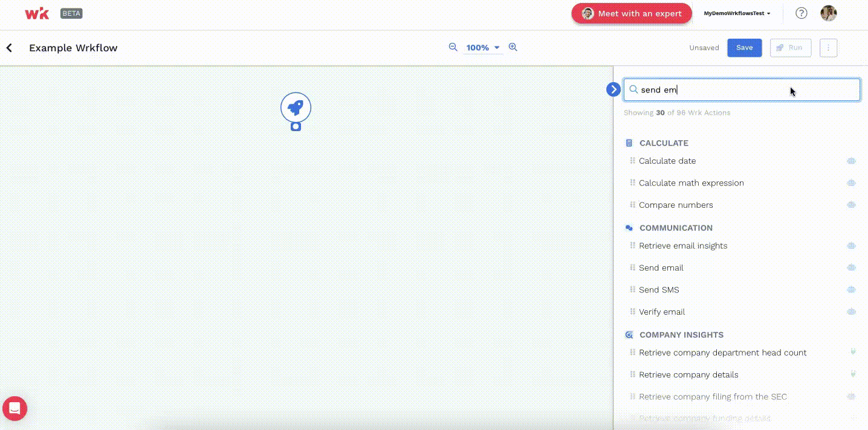Click the bot icon on the Verify email row
This screenshot has width=868, height=430.
click(852, 312)
